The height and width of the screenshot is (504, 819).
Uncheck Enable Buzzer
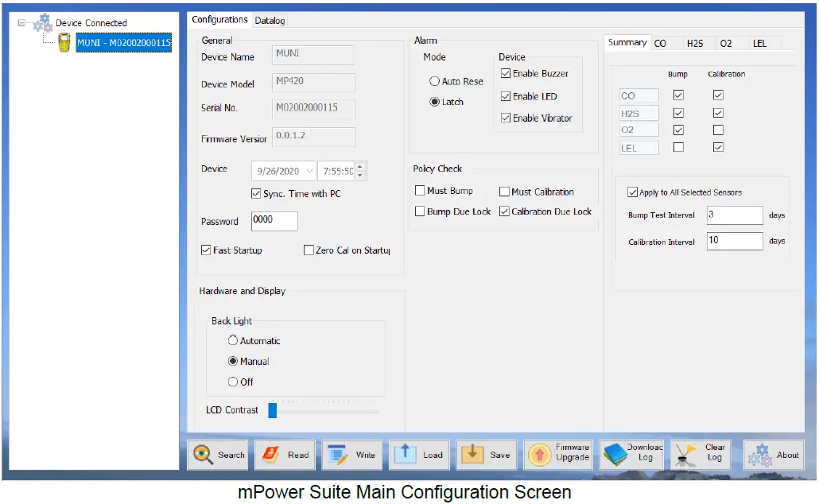(x=506, y=74)
